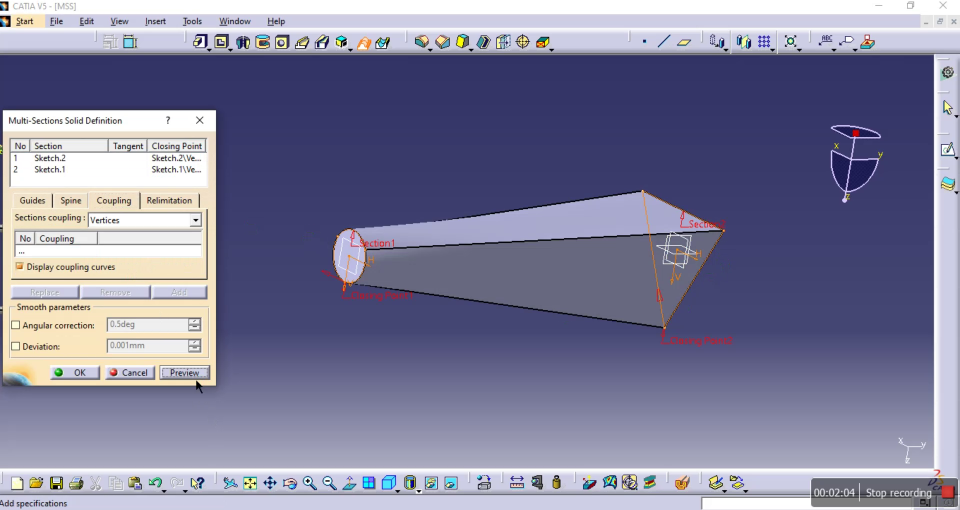Open the dropdown arrow under the Pad icon
This screenshot has width=960, height=510.
209,50
